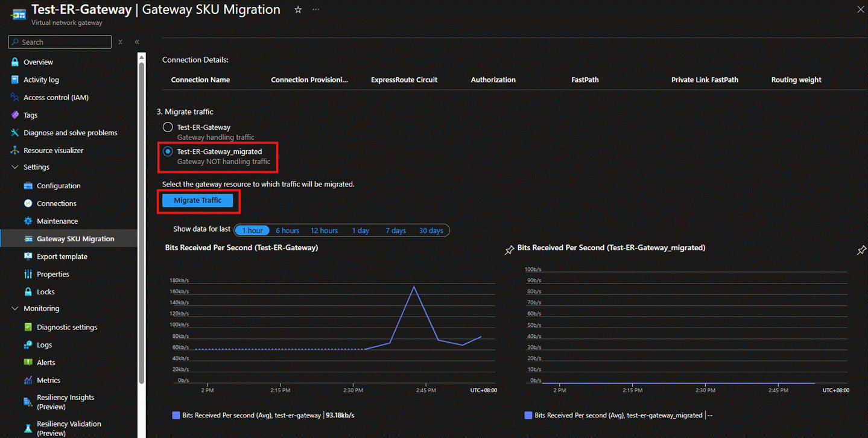Collapse the Monitoring section in sidebar
The width and height of the screenshot is (868, 438).
[15, 308]
